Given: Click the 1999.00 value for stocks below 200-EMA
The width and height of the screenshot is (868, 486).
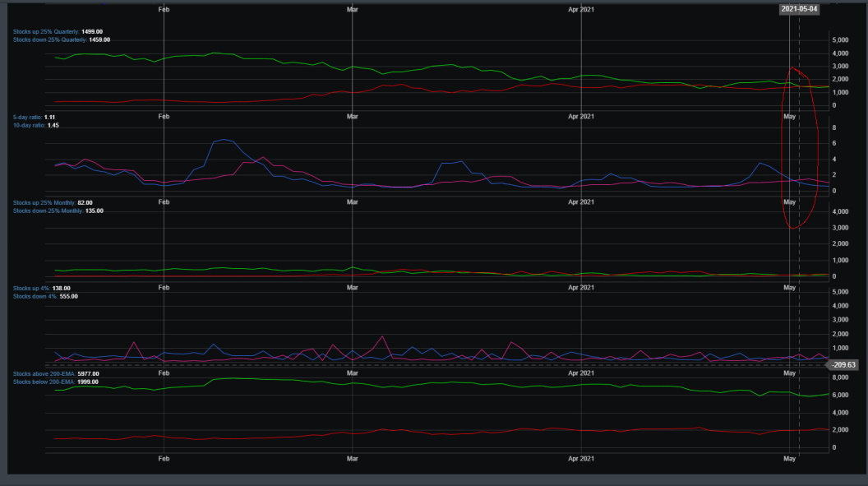Looking at the screenshot, I should [x=88, y=382].
